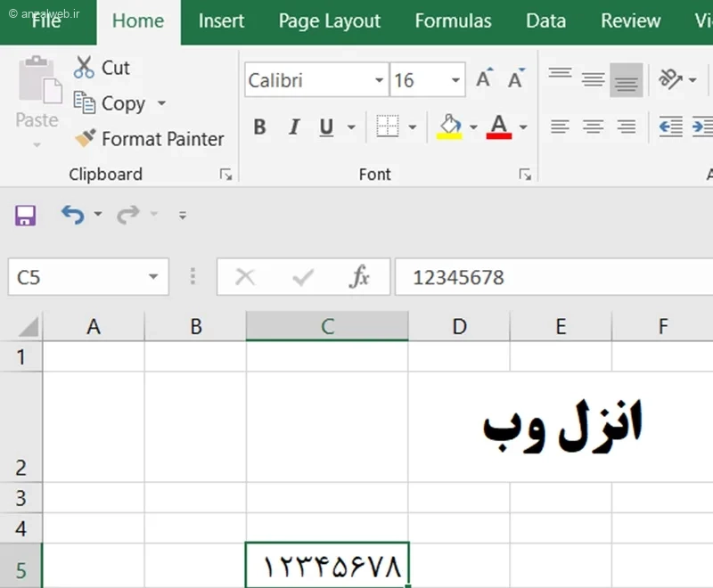
Task: Open the orientation dropdown arrow
Action: click(x=693, y=80)
